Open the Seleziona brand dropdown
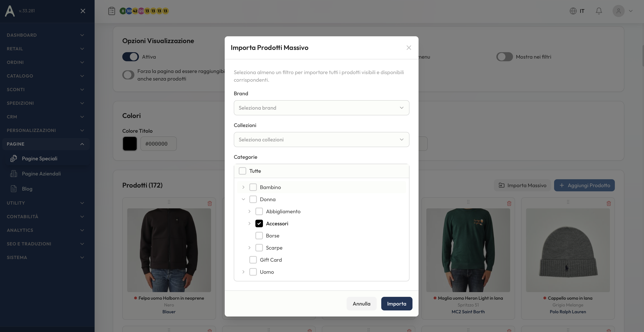The height and width of the screenshot is (332, 644). [321, 108]
